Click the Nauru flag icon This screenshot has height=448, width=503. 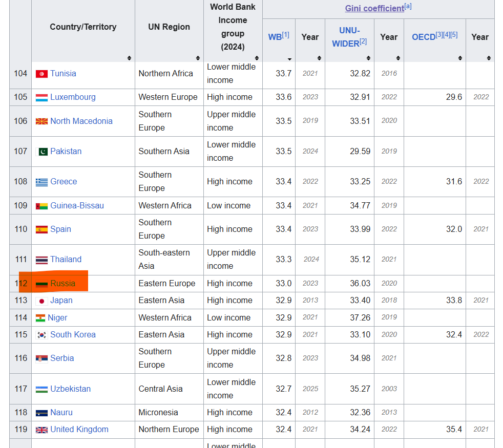[41, 413]
